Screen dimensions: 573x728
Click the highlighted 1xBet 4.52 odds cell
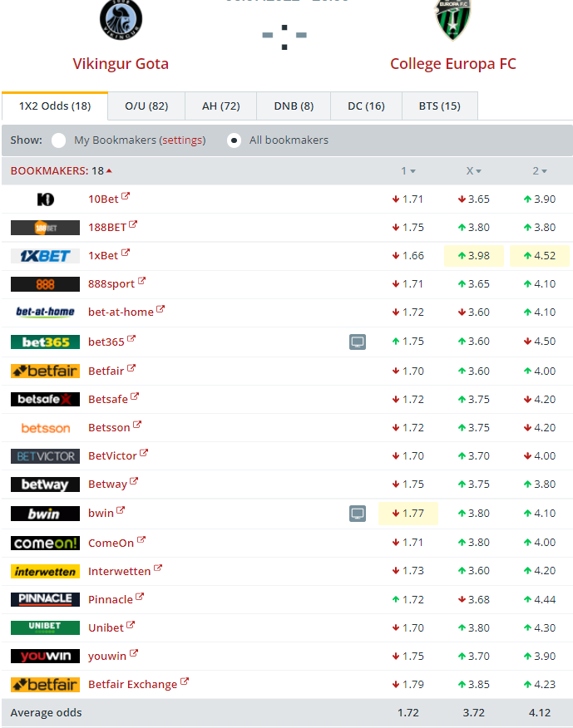[540, 256]
